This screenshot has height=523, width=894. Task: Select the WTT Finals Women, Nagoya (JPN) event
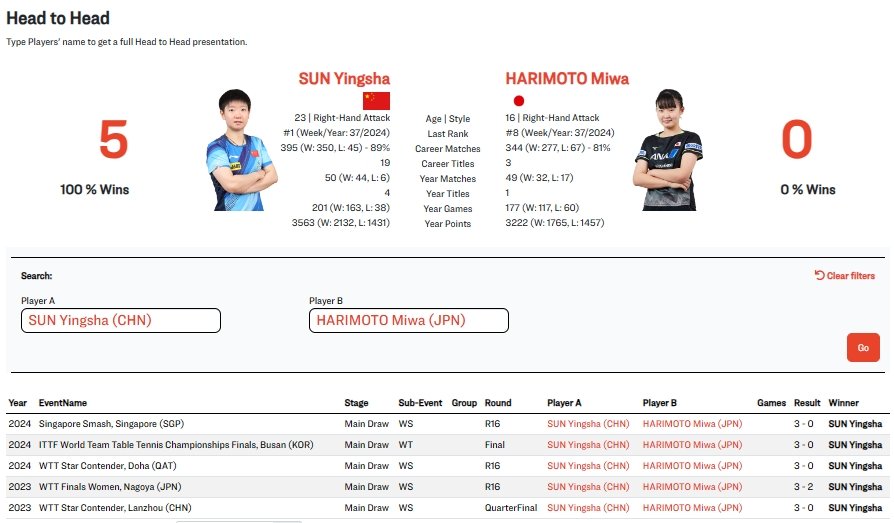click(110, 487)
